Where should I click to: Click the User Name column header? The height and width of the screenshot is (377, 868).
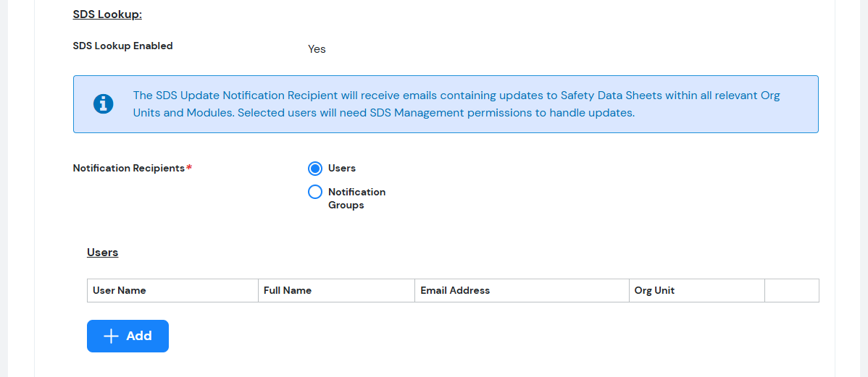pyautogui.click(x=120, y=291)
